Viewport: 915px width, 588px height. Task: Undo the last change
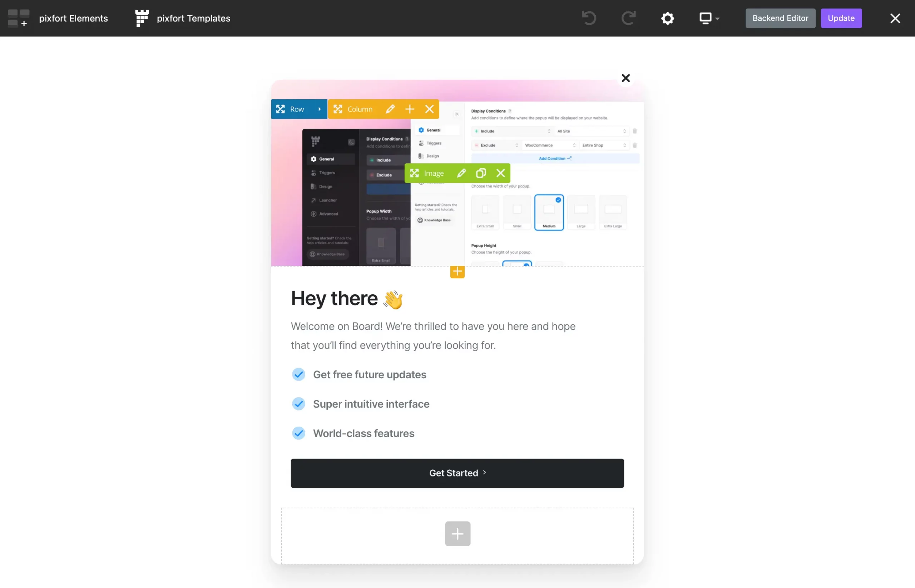click(x=589, y=18)
